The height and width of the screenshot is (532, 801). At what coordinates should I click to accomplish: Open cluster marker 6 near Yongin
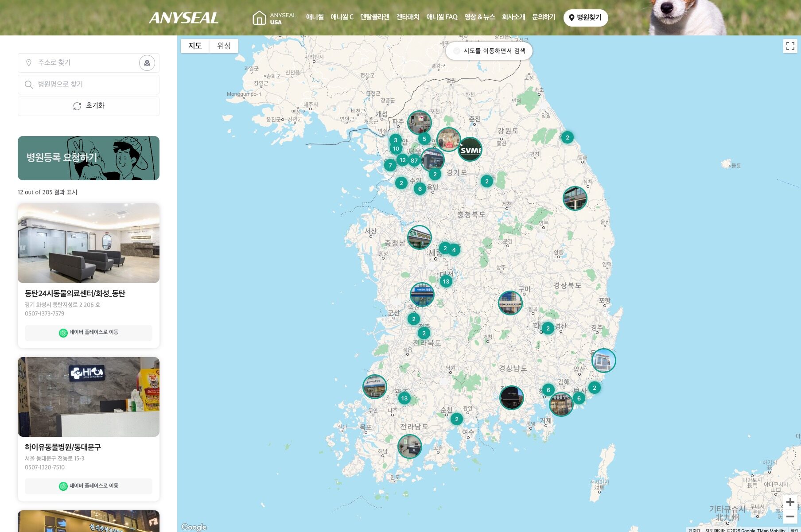pos(420,189)
